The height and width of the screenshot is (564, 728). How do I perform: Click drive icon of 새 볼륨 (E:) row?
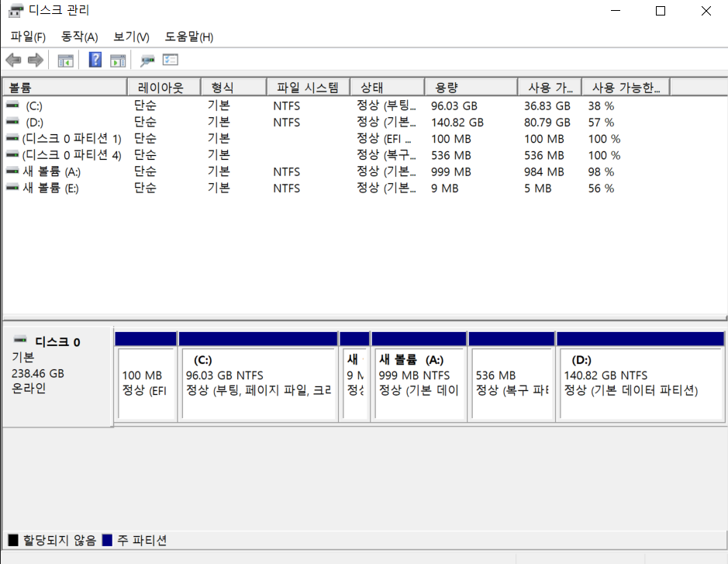click(13, 188)
